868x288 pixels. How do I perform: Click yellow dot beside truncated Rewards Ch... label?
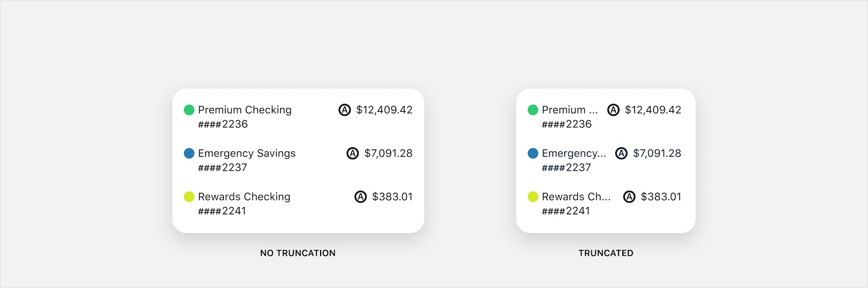[x=533, y=197]
